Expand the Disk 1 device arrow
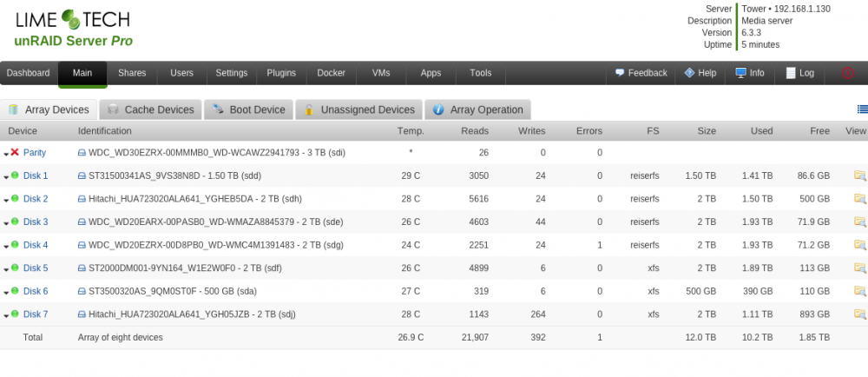The image size is (868, 377). click(x=7, y=177)
